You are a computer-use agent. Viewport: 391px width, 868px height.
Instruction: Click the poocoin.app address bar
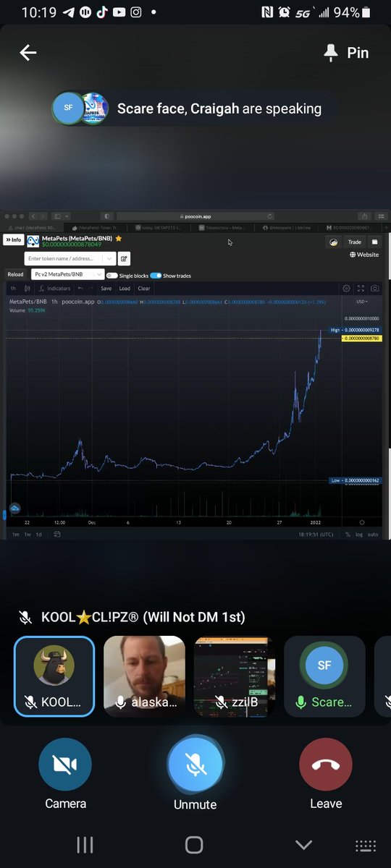(x=195, y=216)
